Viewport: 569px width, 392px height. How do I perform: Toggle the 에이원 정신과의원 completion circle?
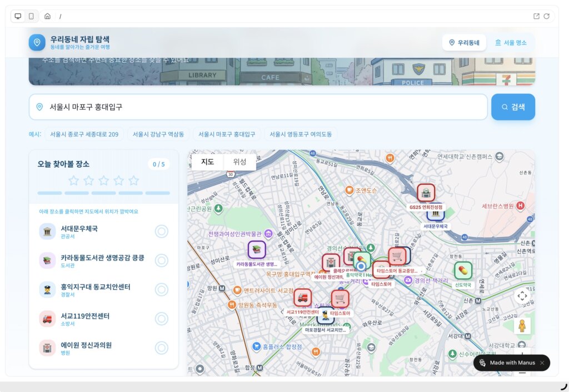pos(161,348)
